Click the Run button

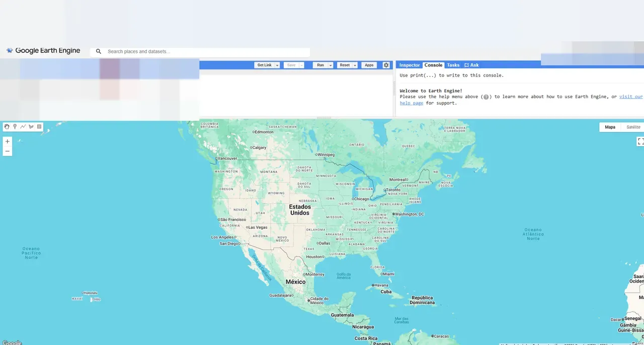[x=320, y=65]
